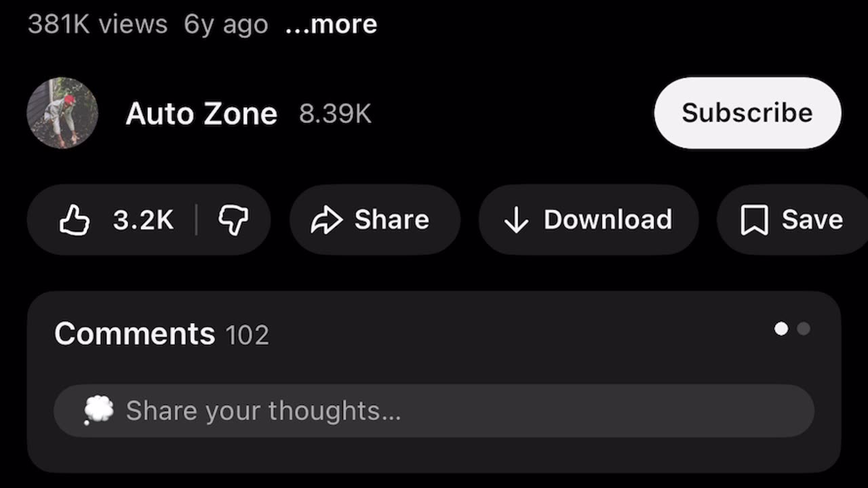Switch to the second gray pagination dot
Viewport: 868px width, 488px height.
(x=804, y=329)
